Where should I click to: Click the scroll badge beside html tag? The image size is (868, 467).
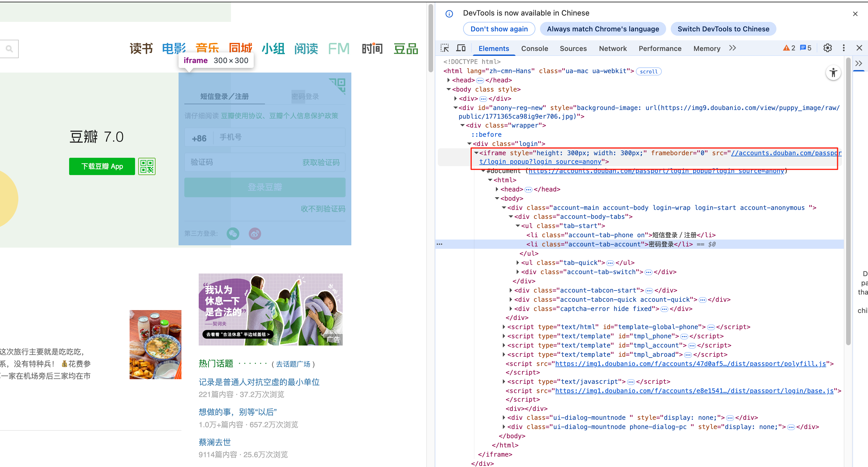click(648, 71)
